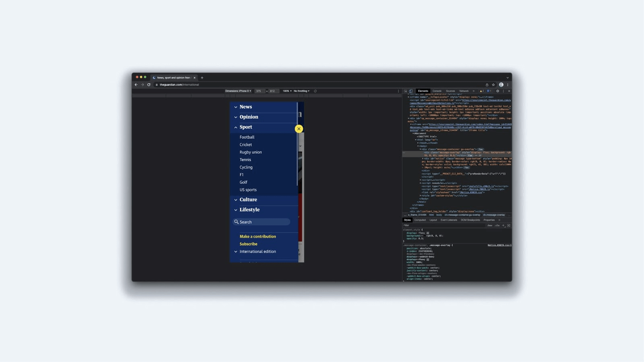Open the Football link

[x=247, y=137]
